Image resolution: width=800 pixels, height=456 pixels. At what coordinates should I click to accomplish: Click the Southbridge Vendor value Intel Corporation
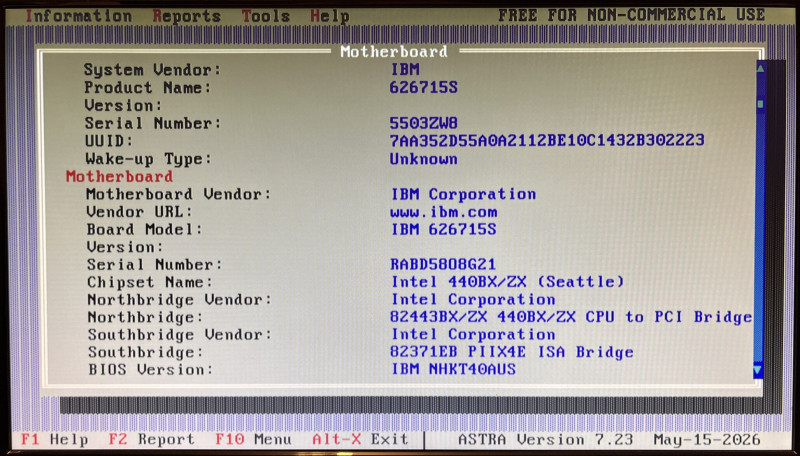tap(473, 334)
